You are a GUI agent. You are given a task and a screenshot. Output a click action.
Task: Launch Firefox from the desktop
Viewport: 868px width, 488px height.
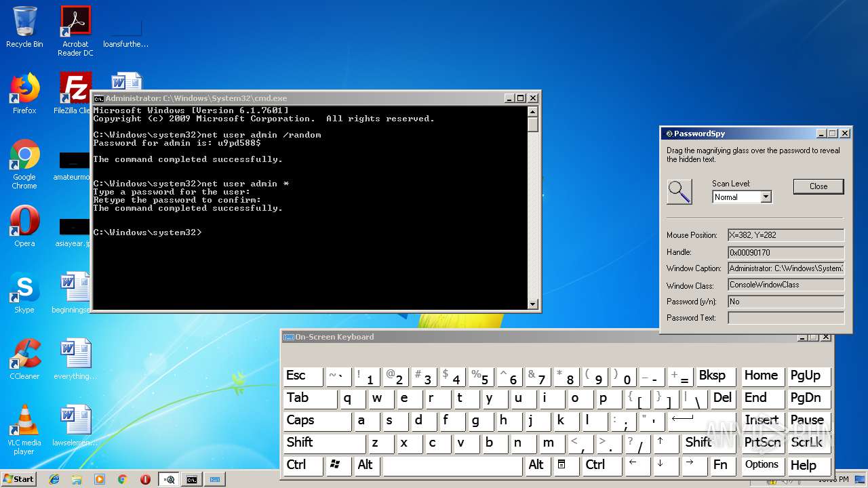pyautogui.click(x=24, y=93)
